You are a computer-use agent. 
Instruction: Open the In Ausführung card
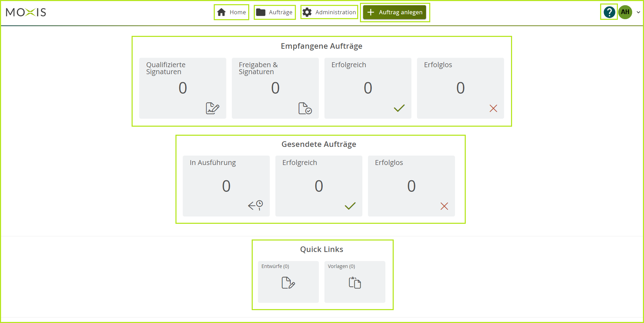coord(226,186)
